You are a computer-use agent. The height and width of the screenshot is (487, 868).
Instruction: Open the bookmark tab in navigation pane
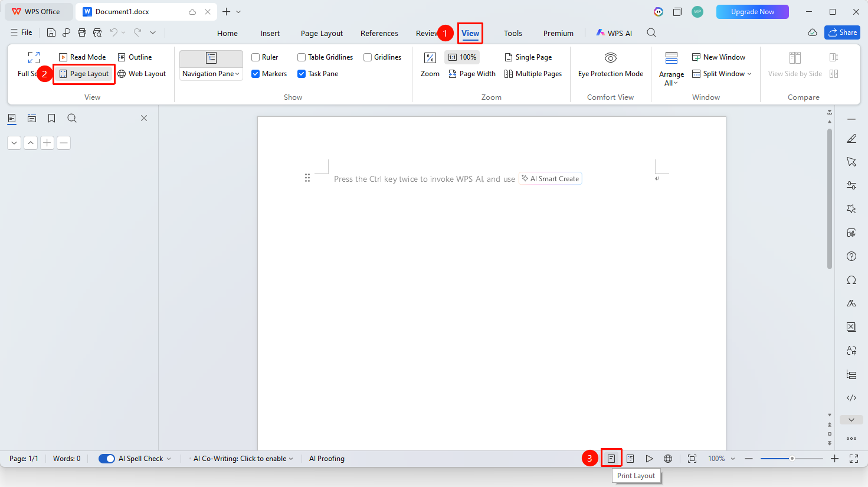pos(52,119)
